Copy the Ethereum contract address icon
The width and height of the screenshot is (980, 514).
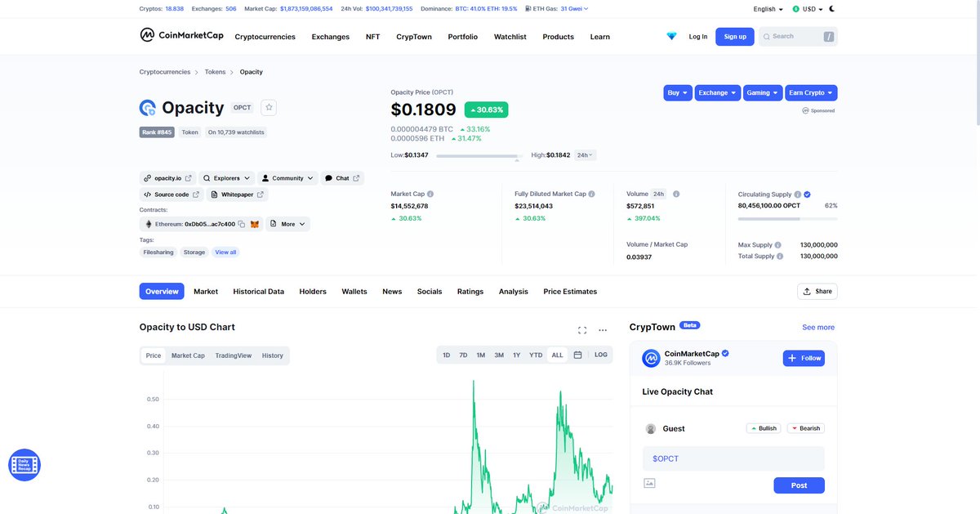tap(241, 224)
